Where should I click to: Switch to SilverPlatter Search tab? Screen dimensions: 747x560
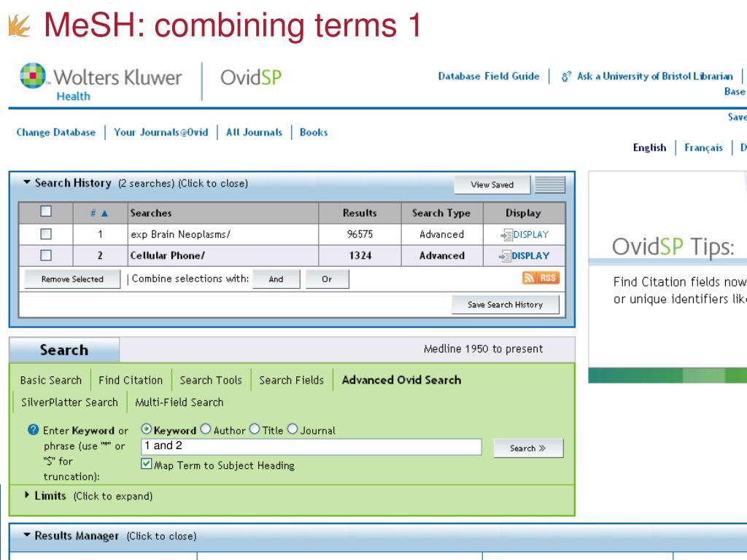[x=69, y=402]
